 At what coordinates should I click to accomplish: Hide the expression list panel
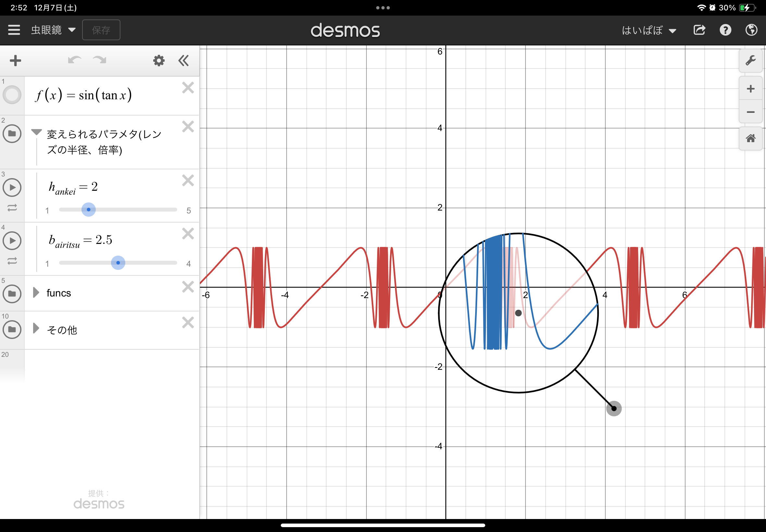pyautogui.click(x=183, y=61)
